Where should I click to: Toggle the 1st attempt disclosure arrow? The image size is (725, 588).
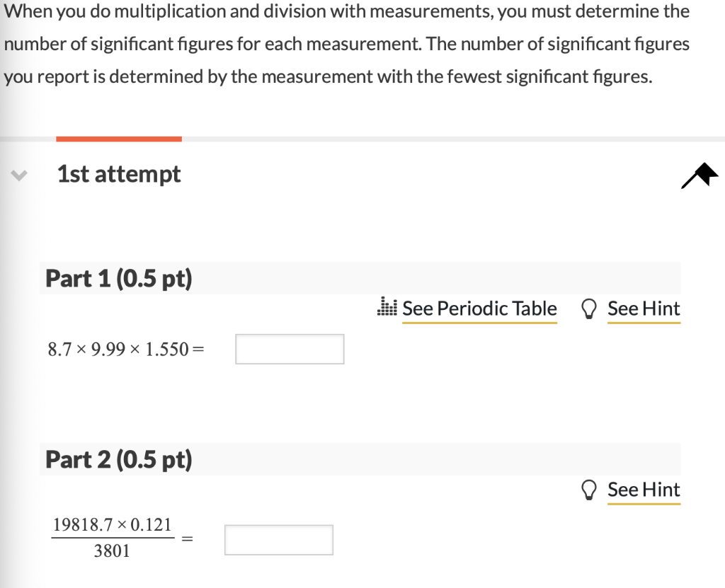pyautogui.click(x=19, y=176)
